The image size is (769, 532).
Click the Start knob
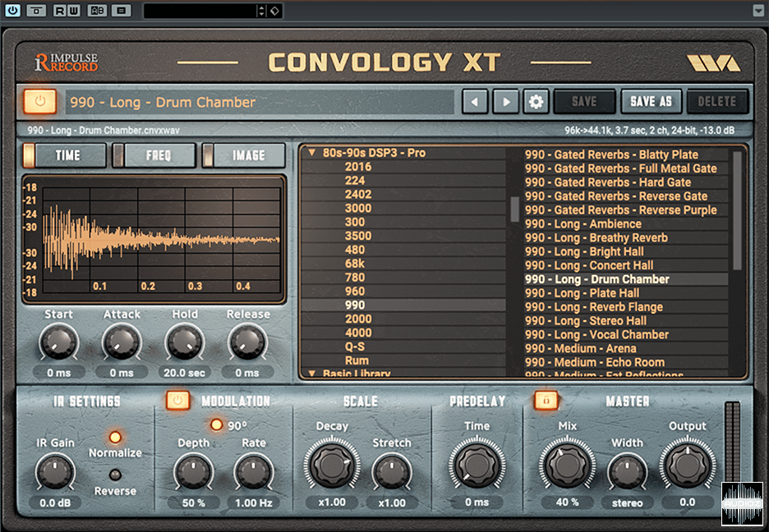(58, 342)
